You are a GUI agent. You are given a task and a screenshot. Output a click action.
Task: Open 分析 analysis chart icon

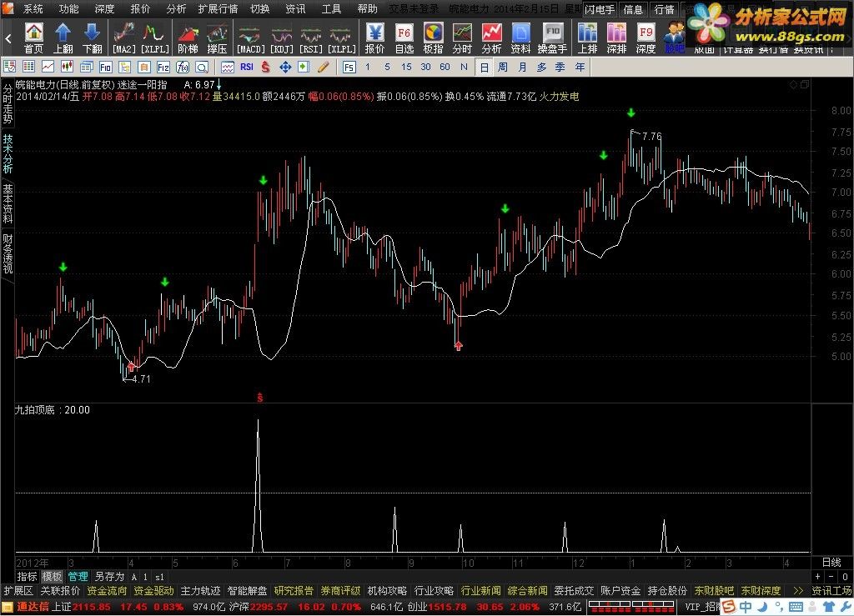(491, 38)
